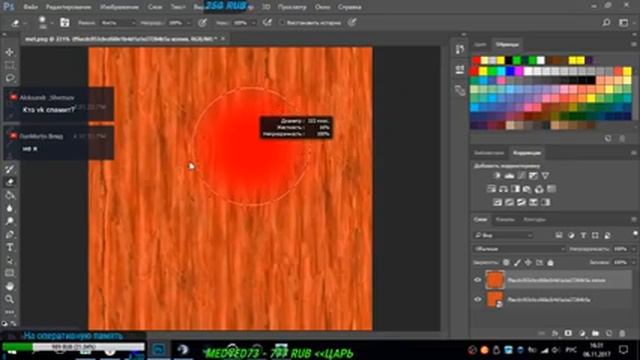Open the Brush Settings panel from options bar
Screen dimensions: 640x360
tap(65, 22)
